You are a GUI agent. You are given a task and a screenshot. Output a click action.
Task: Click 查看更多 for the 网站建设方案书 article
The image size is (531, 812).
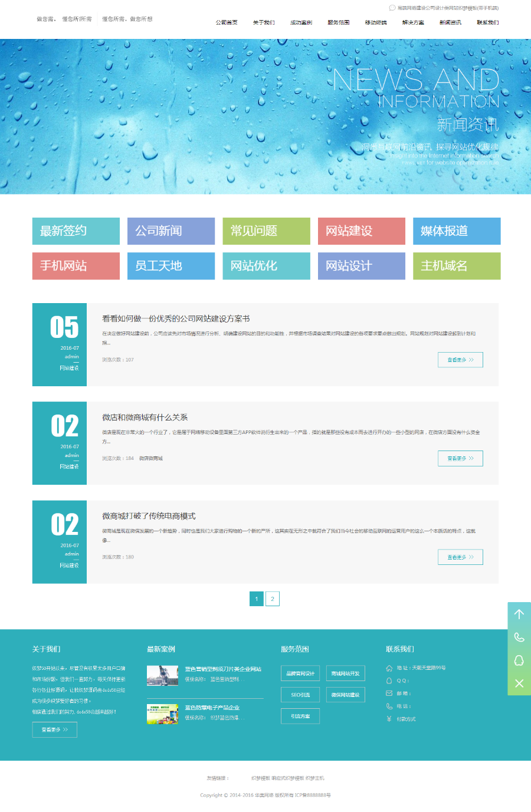pyautogui.click(x=461, y=360)
